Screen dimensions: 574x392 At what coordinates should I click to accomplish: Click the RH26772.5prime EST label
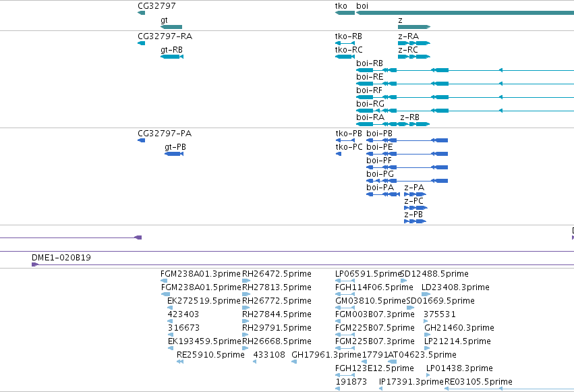(x=277, y=301)
